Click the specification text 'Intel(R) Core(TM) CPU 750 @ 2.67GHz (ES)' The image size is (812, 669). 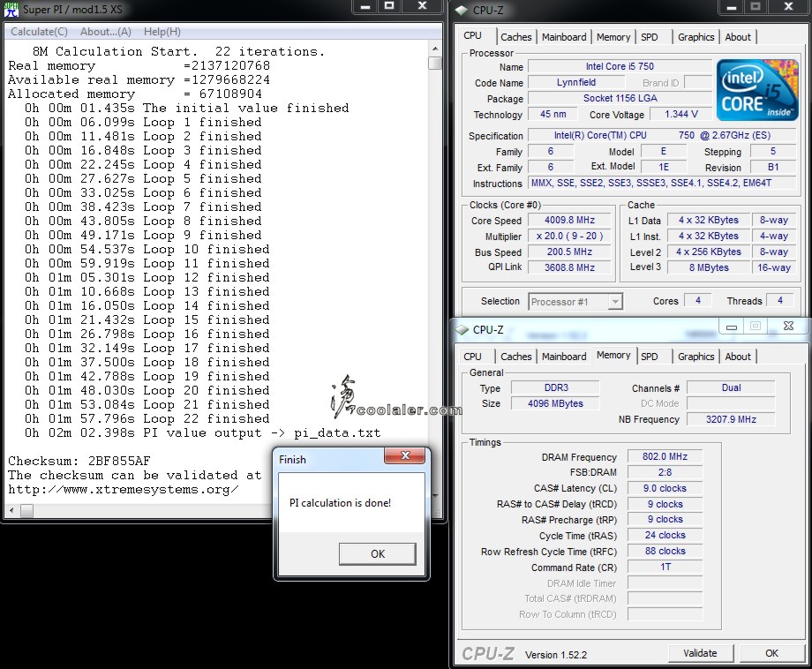(662, 135)
